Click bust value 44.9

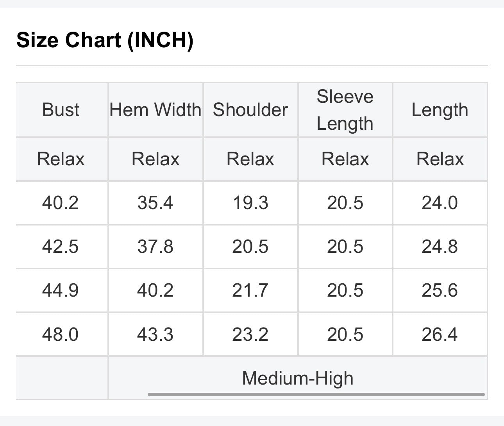61,290
